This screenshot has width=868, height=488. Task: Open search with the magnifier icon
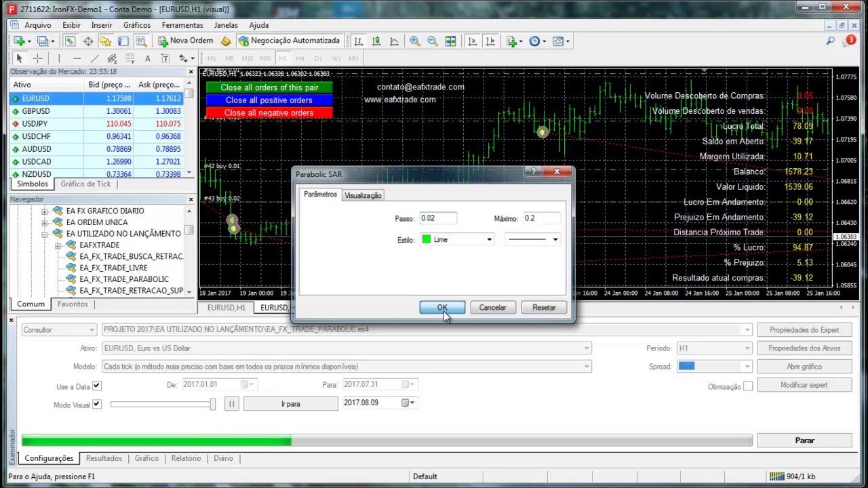[x=830, y=41]
